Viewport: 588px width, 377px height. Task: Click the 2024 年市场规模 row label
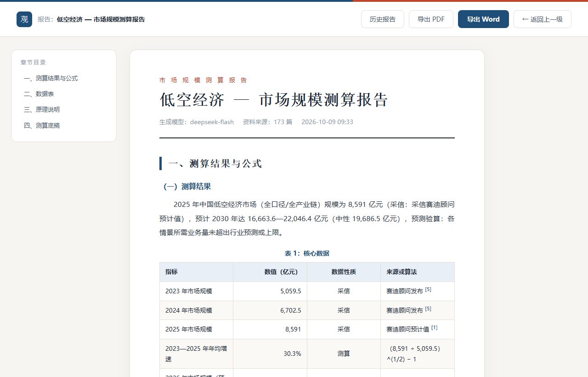coord(196,310)
